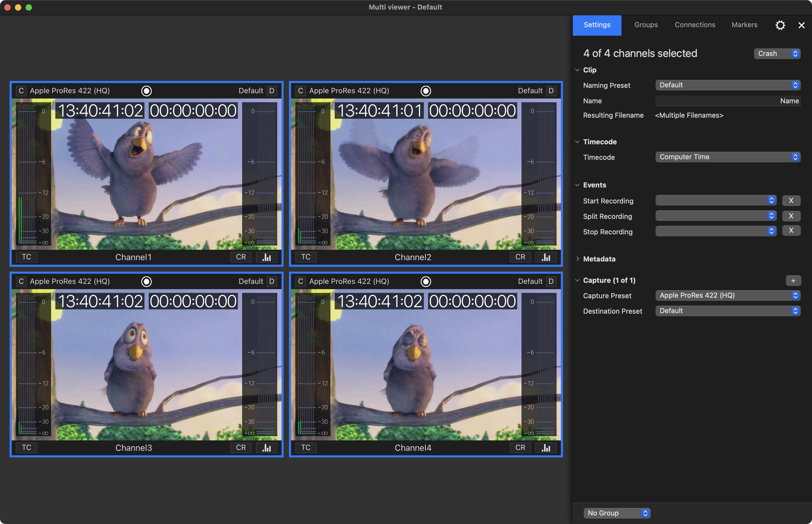
Task: Click the D destination button on Channel2
Action: (x=551, y=91)
